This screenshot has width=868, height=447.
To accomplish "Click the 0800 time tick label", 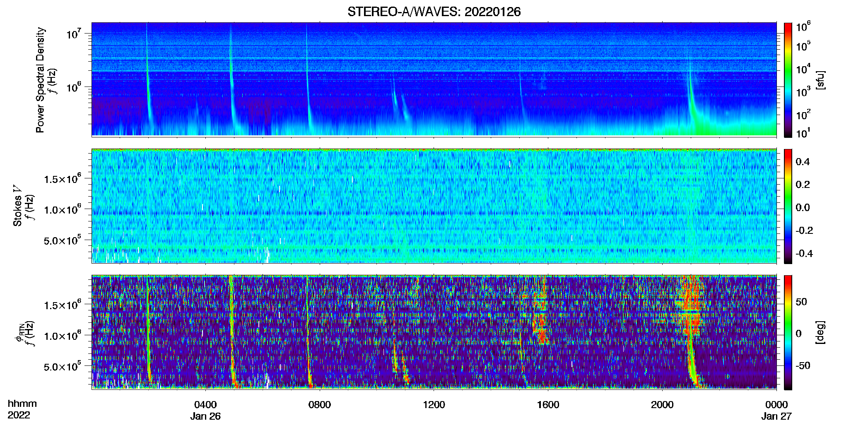I will click(x=320, y=405).
